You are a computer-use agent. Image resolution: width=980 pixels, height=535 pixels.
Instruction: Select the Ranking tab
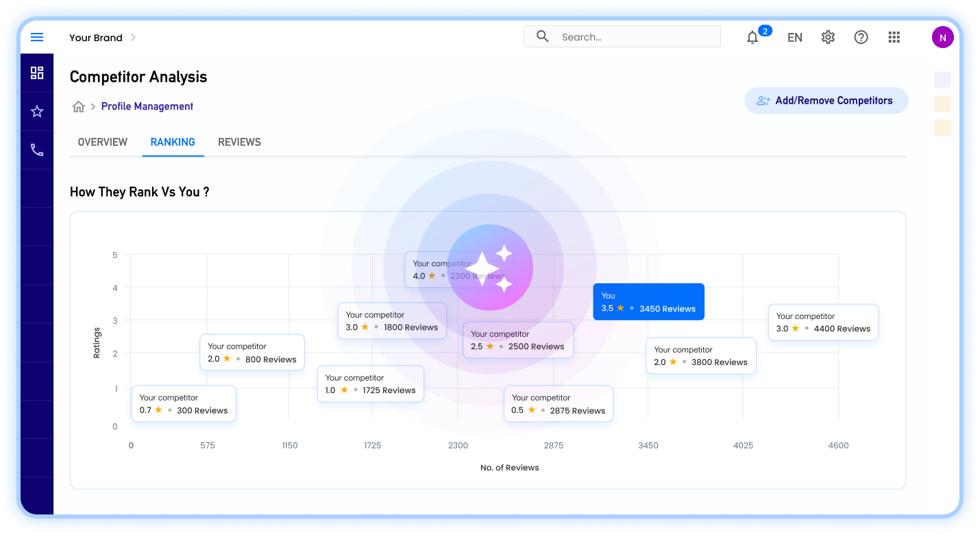(173, 142)
